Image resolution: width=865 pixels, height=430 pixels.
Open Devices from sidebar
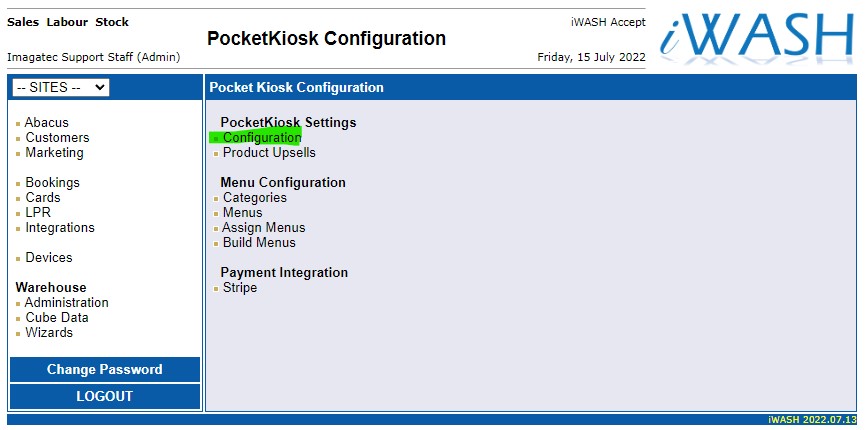pos(49,258)
